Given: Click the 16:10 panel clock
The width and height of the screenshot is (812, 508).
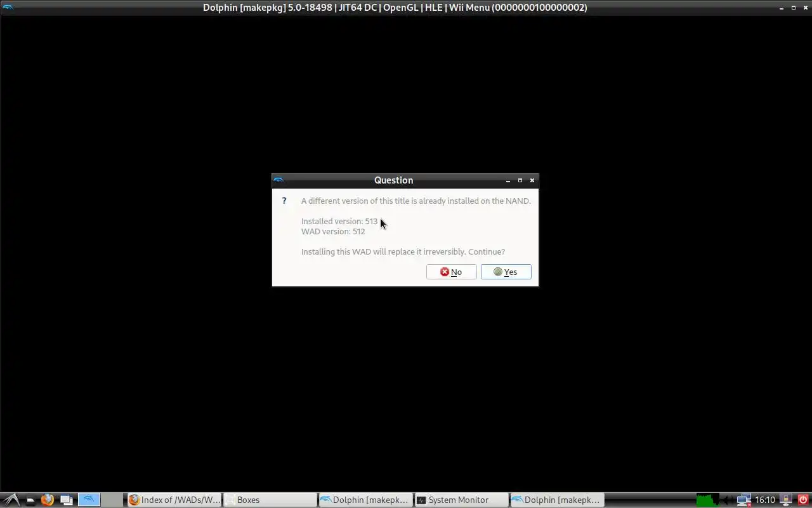Looking at the screenshot, I should point(766,500).
